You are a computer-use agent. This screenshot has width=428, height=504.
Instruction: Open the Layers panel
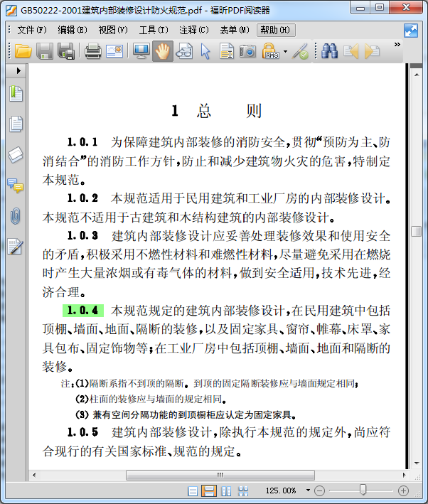pyautogui.click(x=16, y=155)
